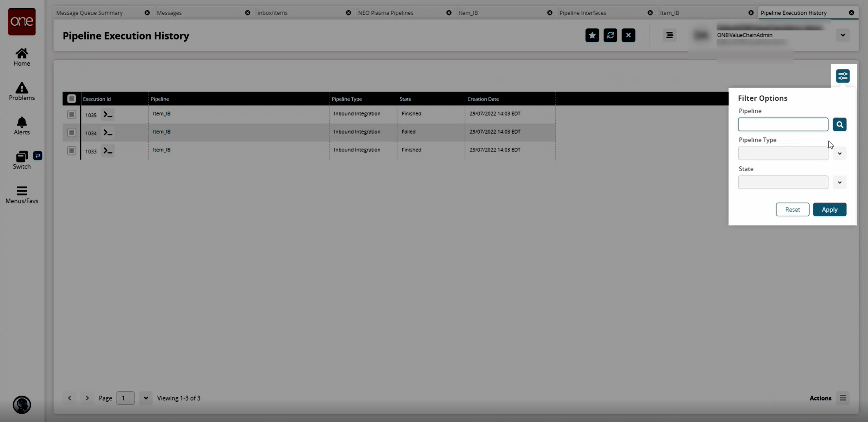868x422 pixels.
Task: Check the row checkbox for execution 1035
Action: point(72,115)
